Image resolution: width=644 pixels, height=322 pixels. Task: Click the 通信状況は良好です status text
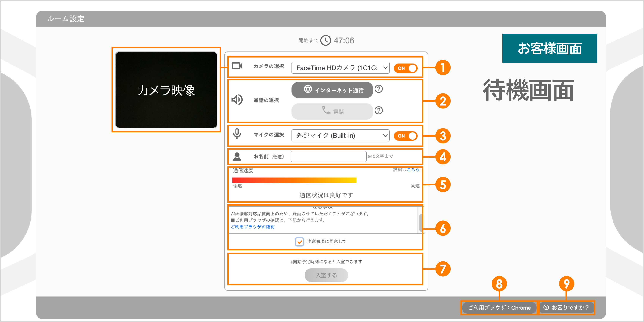click(326, 195)
